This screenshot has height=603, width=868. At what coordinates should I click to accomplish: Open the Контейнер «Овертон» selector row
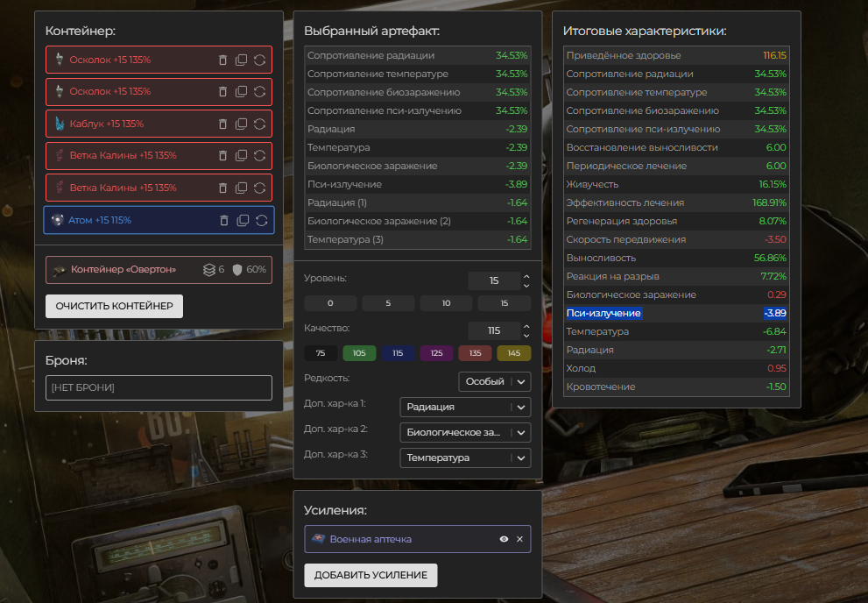click(159, 270)
